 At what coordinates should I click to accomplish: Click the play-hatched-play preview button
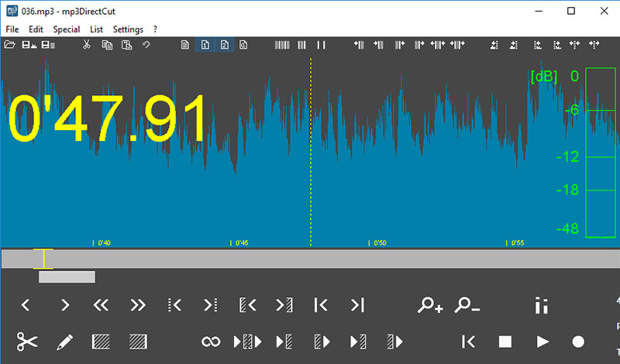coord(247,342)
